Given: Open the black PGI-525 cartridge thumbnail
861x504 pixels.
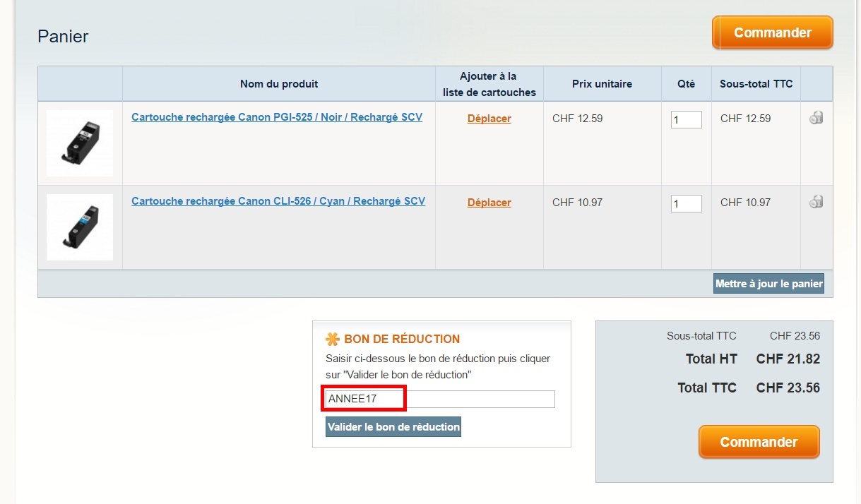Looking at the screenshot, I should [80, 143].
